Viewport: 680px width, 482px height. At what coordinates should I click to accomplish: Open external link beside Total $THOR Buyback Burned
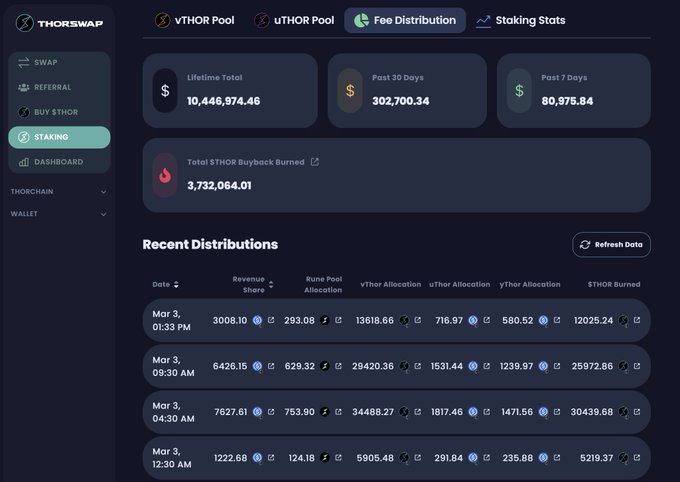314,162
